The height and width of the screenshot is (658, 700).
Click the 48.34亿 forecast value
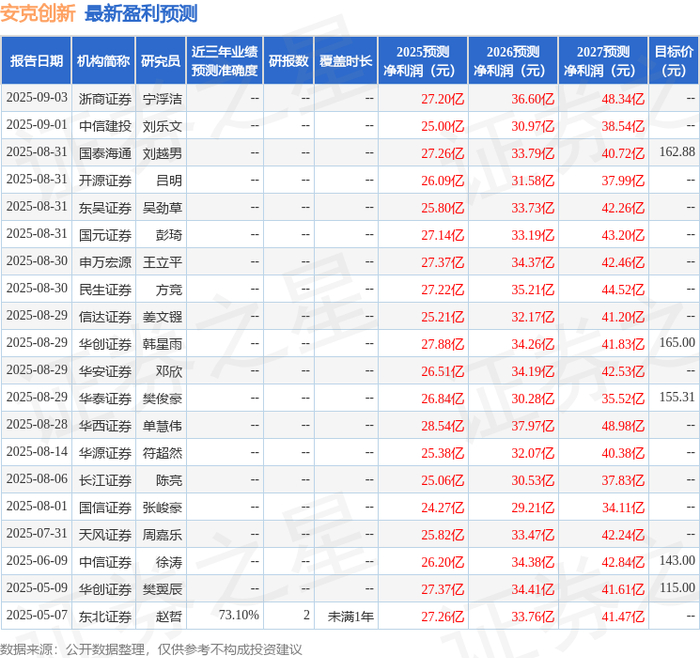623,99
